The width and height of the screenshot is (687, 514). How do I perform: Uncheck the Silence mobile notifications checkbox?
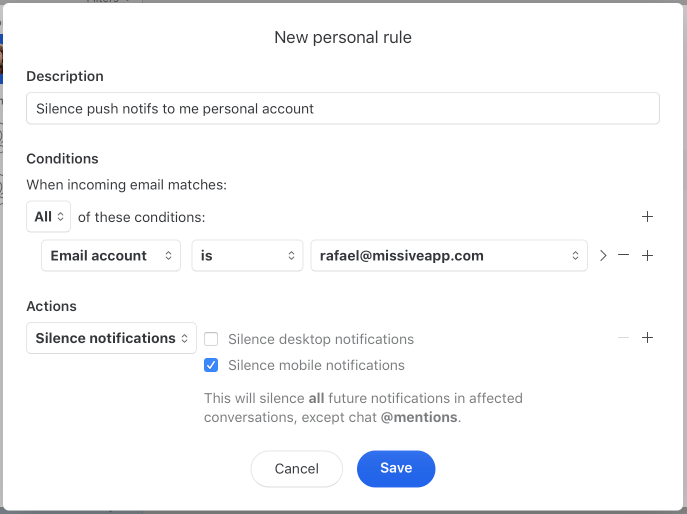[211, 365]
